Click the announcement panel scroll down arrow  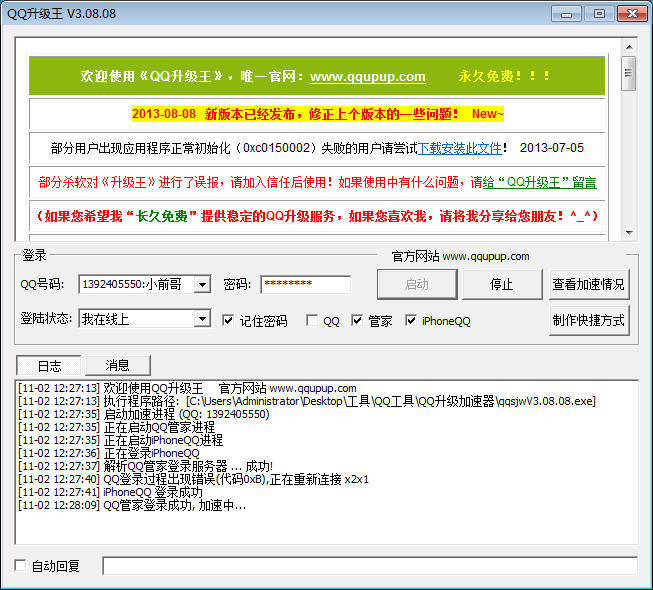pyautogui.click(x=628, y=231)
